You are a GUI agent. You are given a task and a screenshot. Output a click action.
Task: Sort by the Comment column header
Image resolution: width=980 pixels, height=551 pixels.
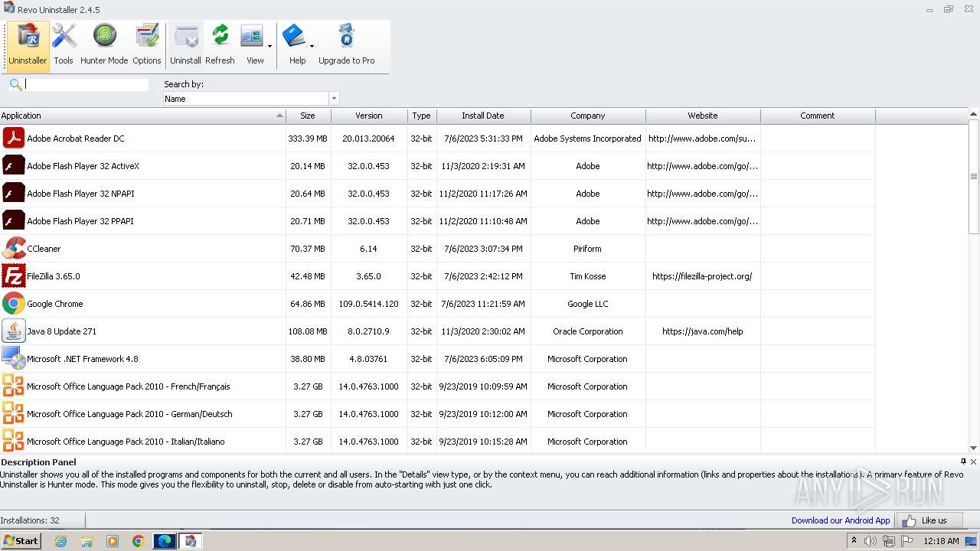coord(818,116)
